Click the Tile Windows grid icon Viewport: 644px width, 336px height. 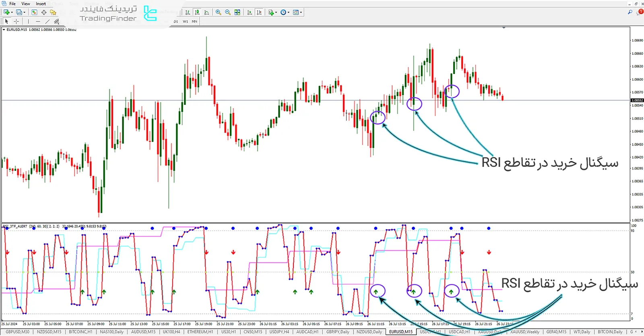[x=237, y=12]
